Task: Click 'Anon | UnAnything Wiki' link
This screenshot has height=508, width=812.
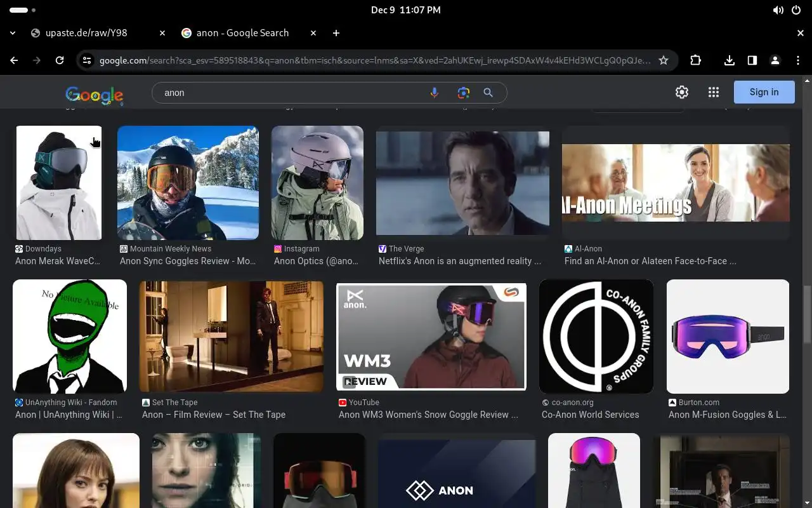Action: coord(69,415)
